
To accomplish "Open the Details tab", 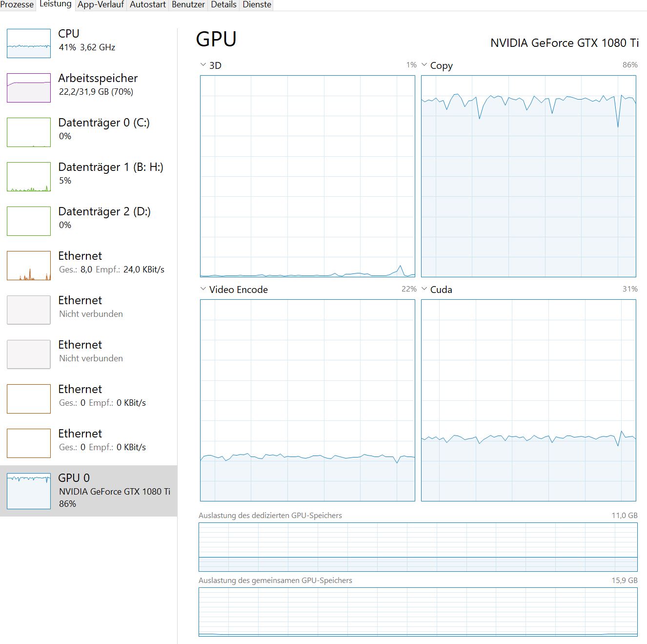I will (x=223, y=5).
